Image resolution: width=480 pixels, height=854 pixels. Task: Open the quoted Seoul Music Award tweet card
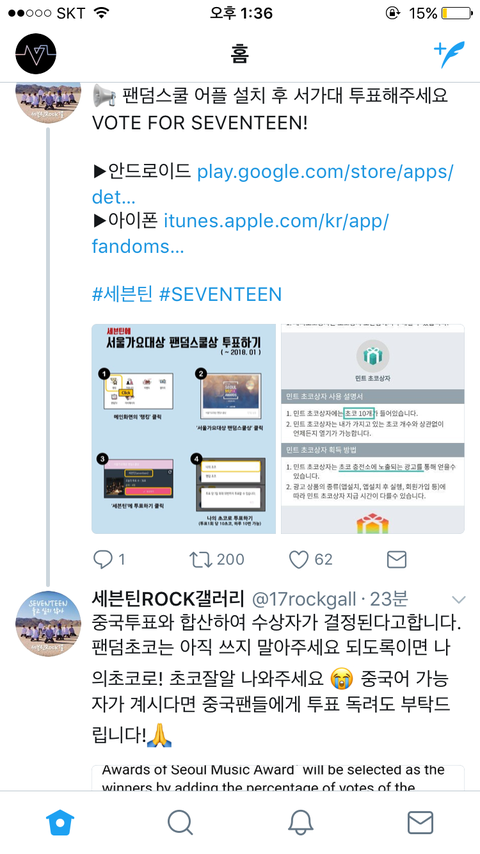point(278,778)
